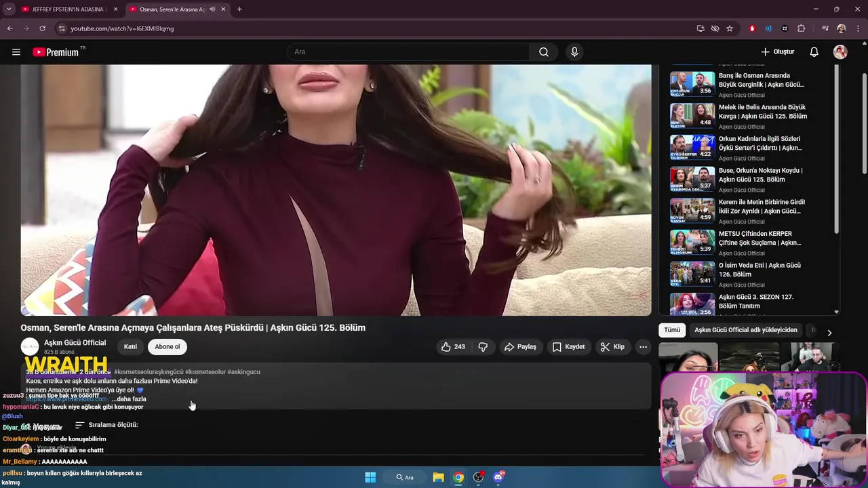Open the Windows Start menu
Screen dimensions: 868x488
(370, 477)
